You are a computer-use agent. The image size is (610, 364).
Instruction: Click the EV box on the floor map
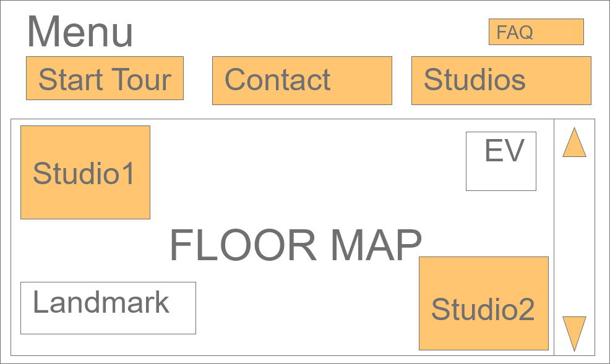(x=501, y=161)
